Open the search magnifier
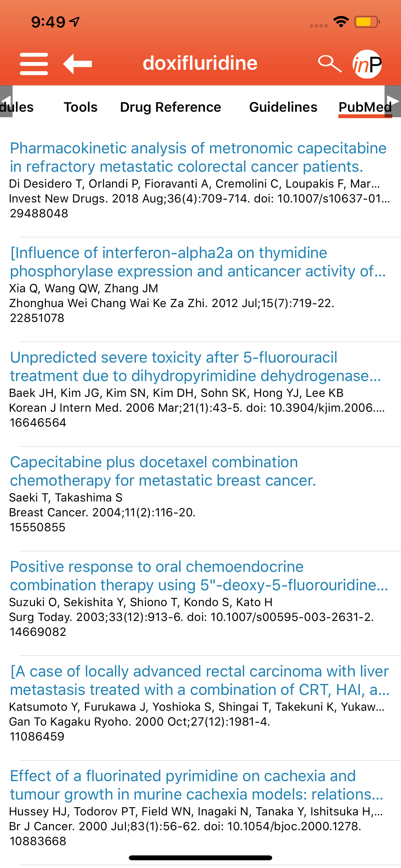The image size is (401, 868). [329, 64]
